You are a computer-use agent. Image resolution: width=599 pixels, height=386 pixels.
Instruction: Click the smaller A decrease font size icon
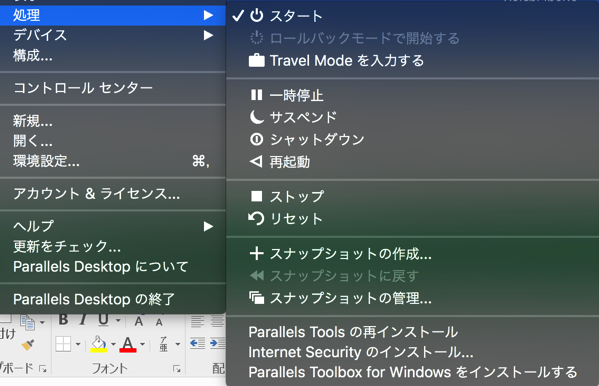[159, 322]
